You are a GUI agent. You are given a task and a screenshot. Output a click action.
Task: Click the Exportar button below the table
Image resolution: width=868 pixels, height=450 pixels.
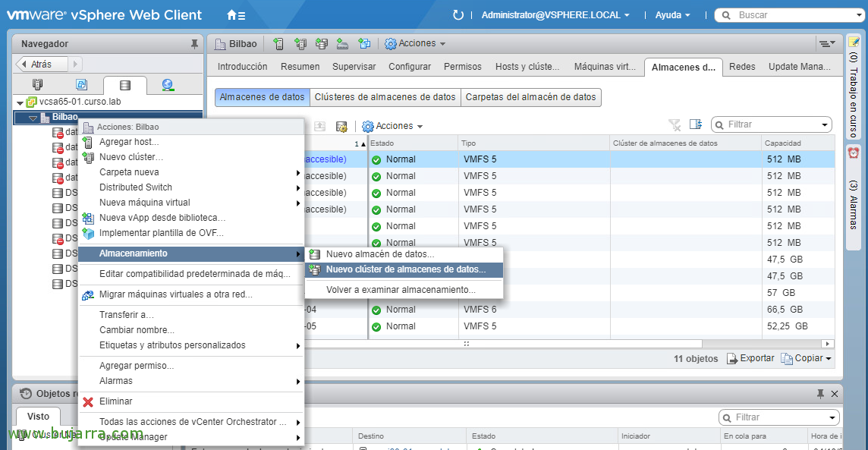click(750, 358)
